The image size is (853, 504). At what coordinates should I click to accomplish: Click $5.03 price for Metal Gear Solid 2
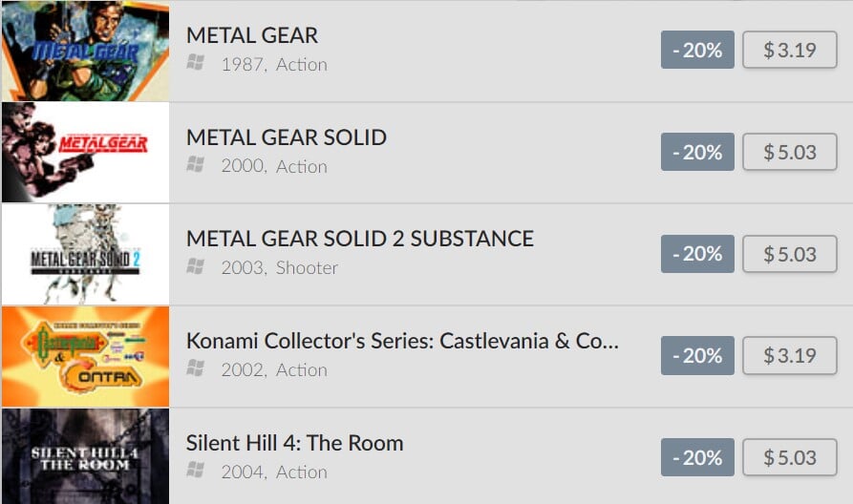tap(789, 254)
